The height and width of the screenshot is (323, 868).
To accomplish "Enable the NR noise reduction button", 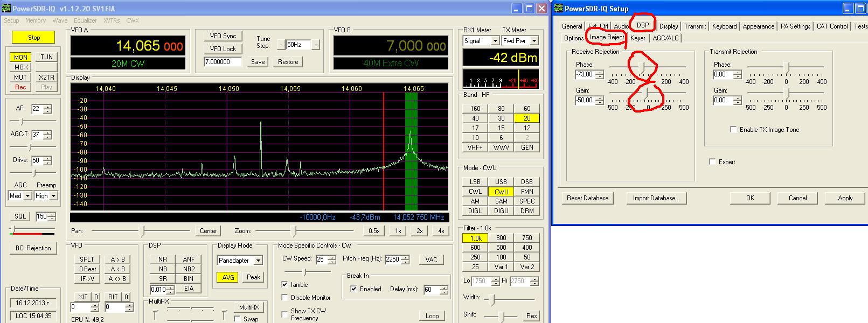I will coord(162,259).
